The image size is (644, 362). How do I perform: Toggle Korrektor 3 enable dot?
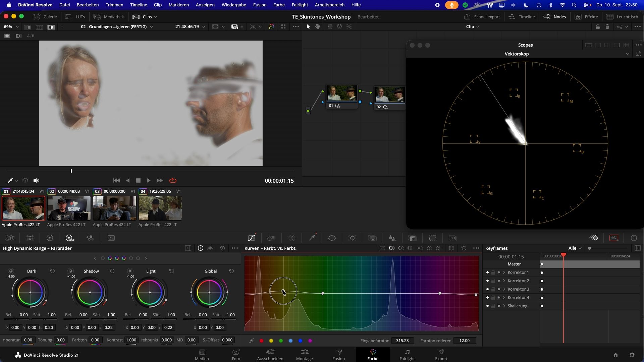487,289
